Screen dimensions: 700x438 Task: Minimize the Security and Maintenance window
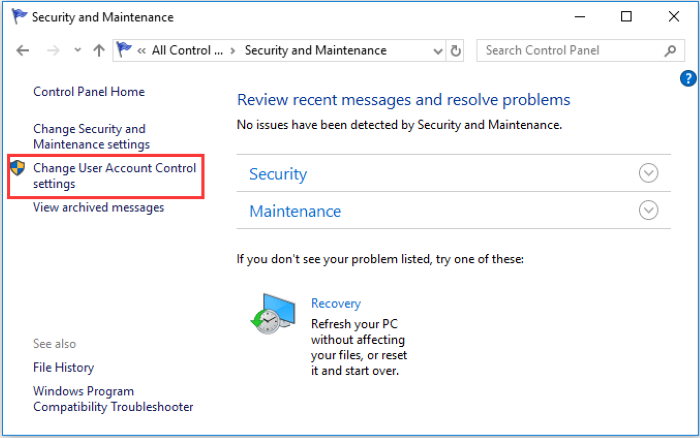[x=580, y=17]
